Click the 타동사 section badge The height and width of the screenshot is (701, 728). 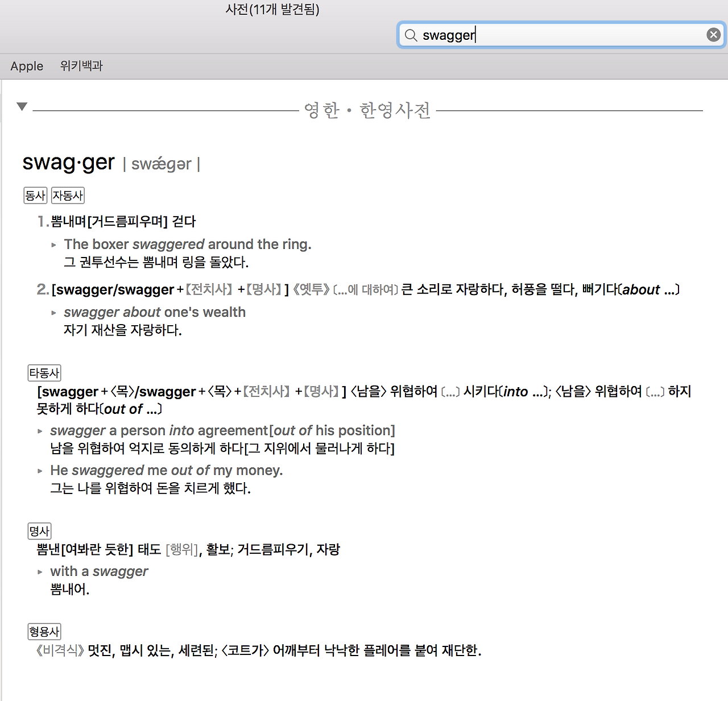[x=43, y=373]
